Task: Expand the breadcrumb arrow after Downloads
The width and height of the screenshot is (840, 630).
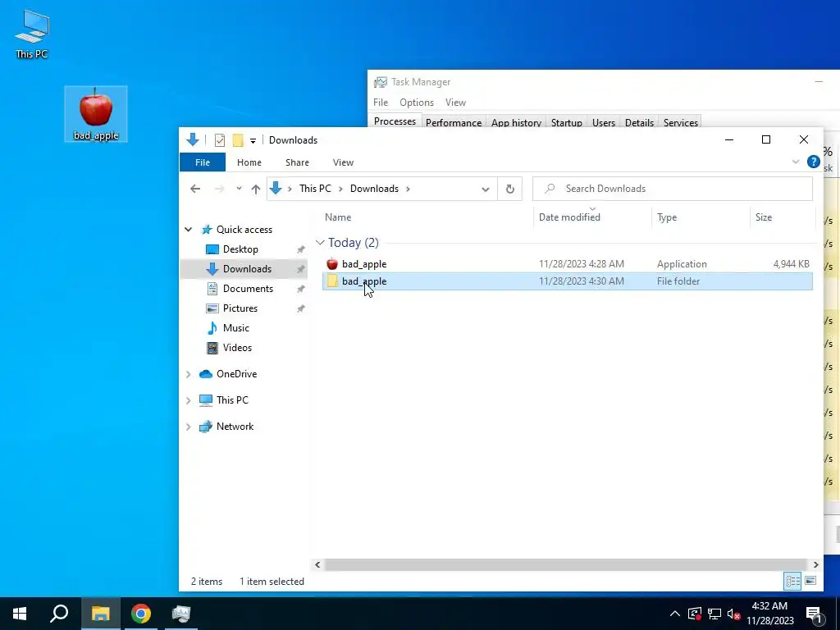Action: [x=409, y=189]
